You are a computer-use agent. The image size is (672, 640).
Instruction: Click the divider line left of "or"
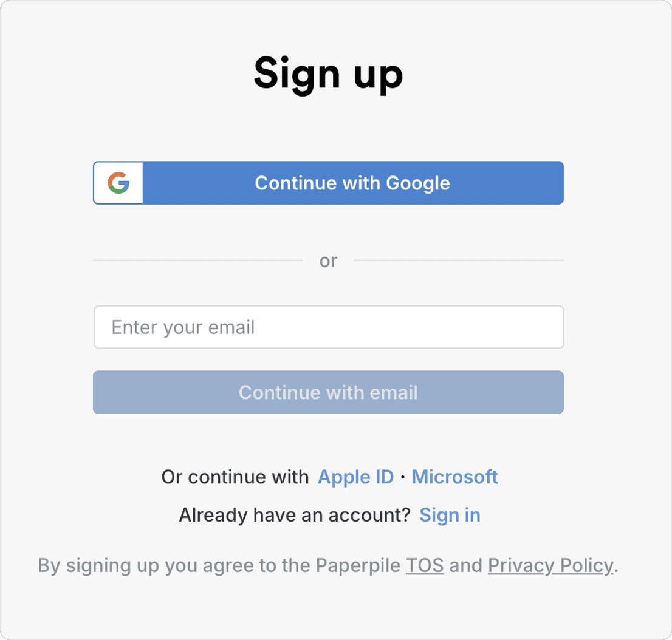coord(197,260)
